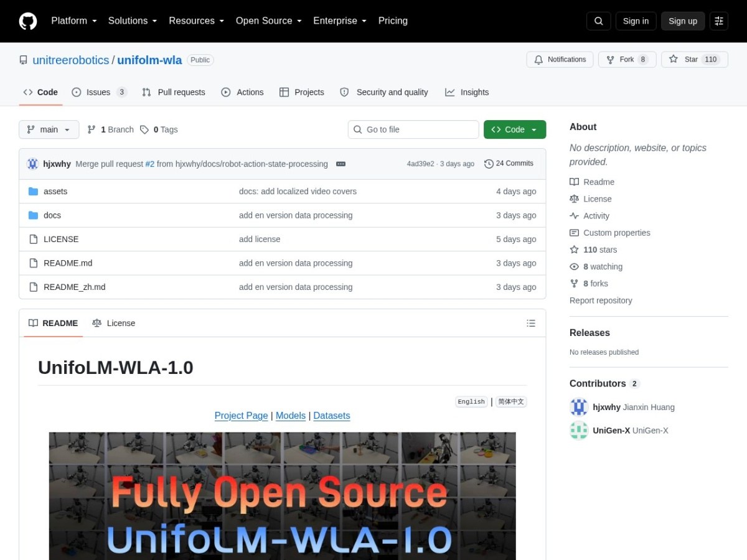Open Activity link in About

(590, 215)
